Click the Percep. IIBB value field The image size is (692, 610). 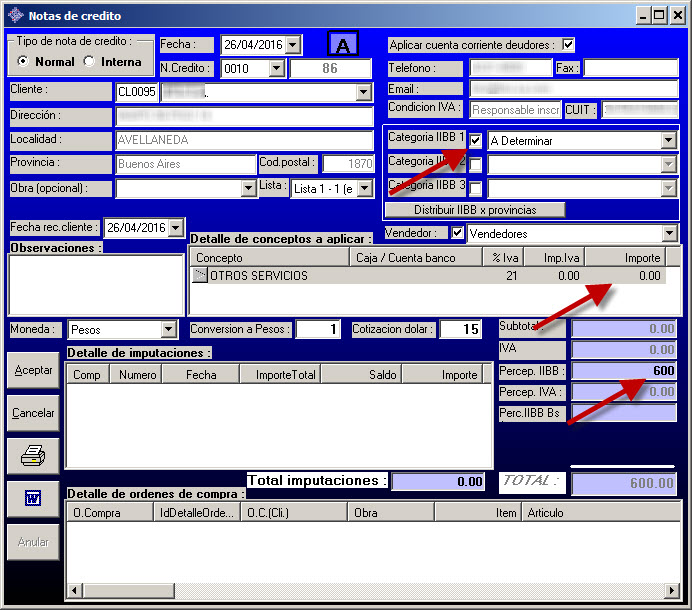(x=622, y=371)
